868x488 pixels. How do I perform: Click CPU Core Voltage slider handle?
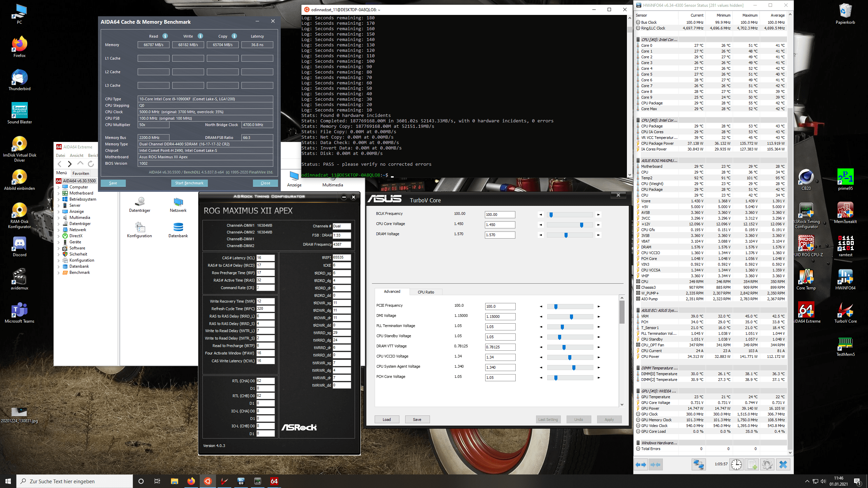tap(581, 225)
